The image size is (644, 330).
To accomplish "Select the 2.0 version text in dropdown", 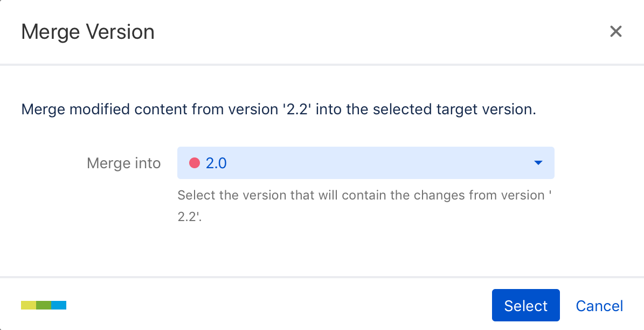I will pyautogui.click(x=216, y=163).
